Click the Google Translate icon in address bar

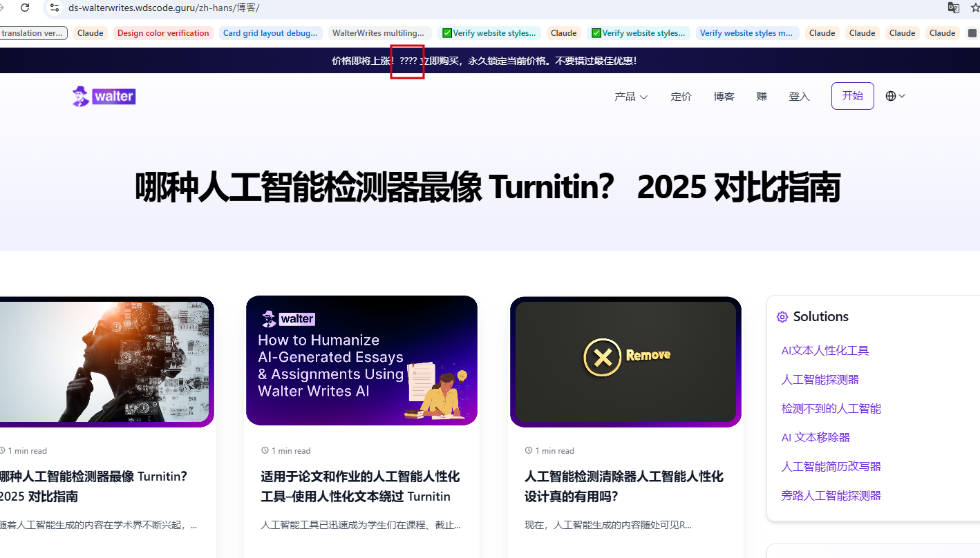[953, 8]
